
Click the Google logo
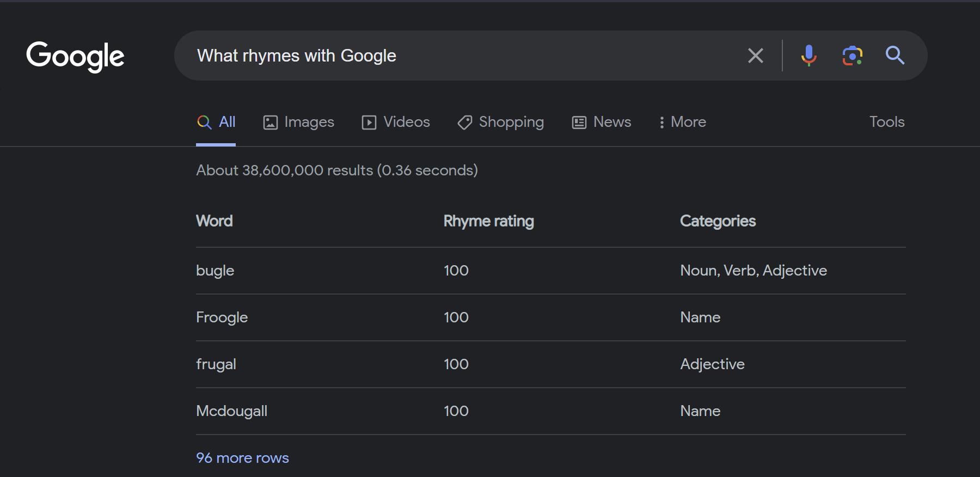point(75,56)
